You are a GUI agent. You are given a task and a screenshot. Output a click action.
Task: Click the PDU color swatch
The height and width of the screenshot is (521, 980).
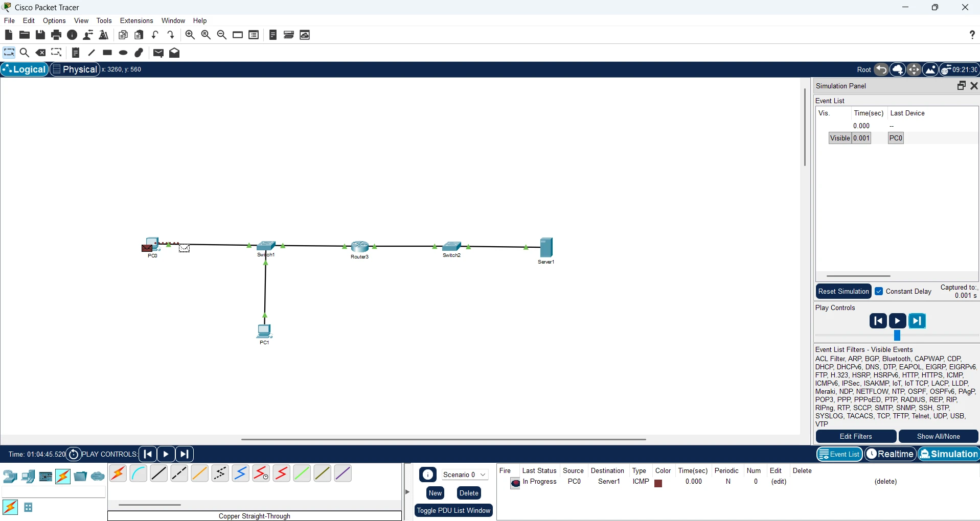[x=658, y=483]
